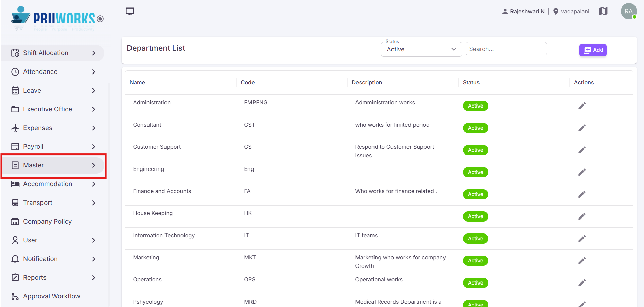Click the monitor icon in top bar
644x307 pixels.
coord(130,11)
